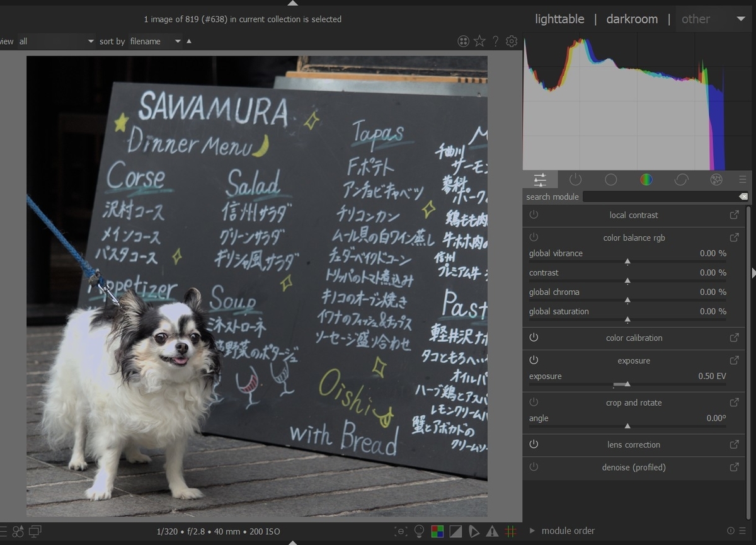
Task: Click the dog photo in center view
Action: (257, 286)
